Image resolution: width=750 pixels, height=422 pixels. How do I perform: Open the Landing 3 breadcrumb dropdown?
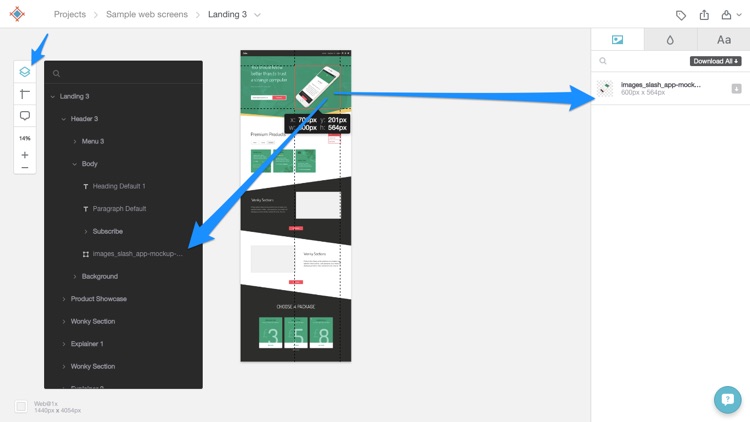(x=257, y=15)
